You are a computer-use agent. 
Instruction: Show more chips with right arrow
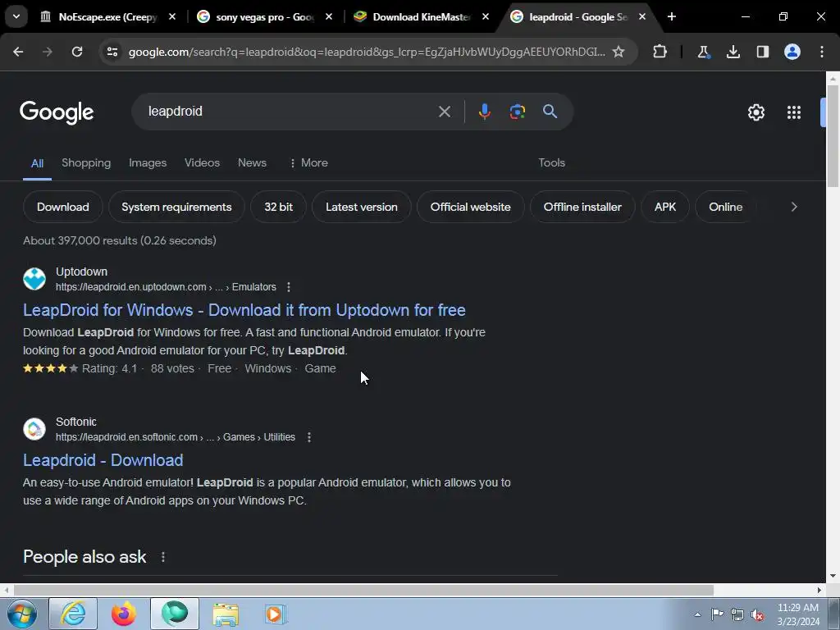point(794,207)
